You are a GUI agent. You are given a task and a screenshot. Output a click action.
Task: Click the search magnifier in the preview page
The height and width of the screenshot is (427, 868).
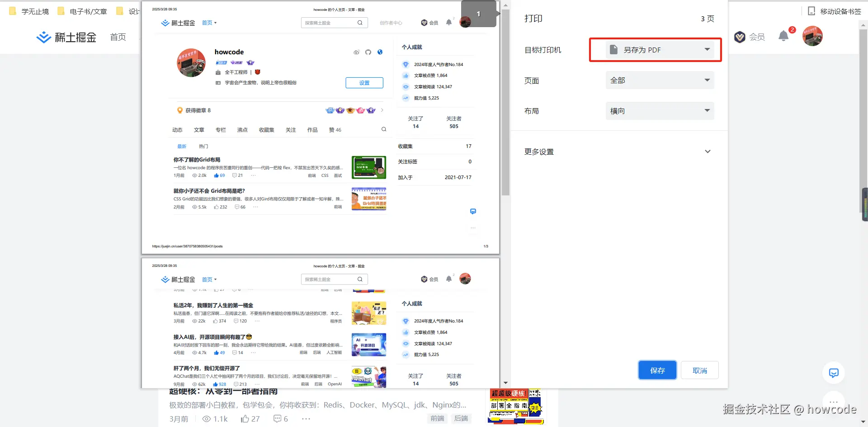[360, 22]
